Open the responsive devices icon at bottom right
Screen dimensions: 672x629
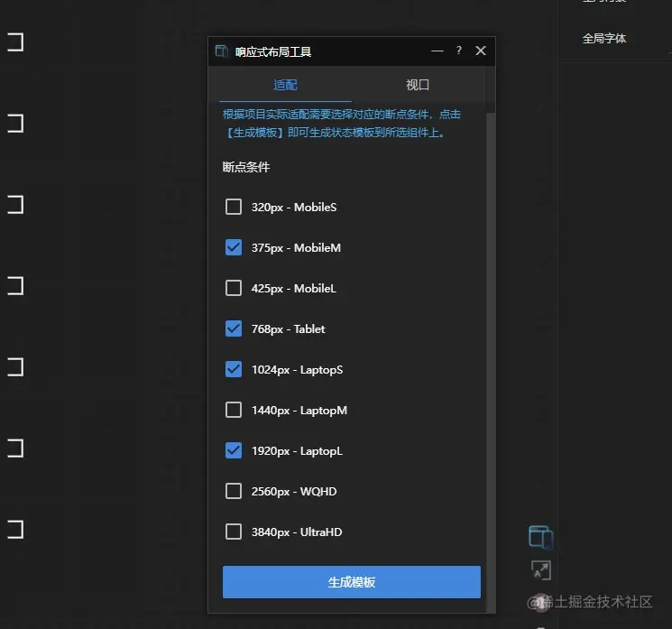coord(541,537)
